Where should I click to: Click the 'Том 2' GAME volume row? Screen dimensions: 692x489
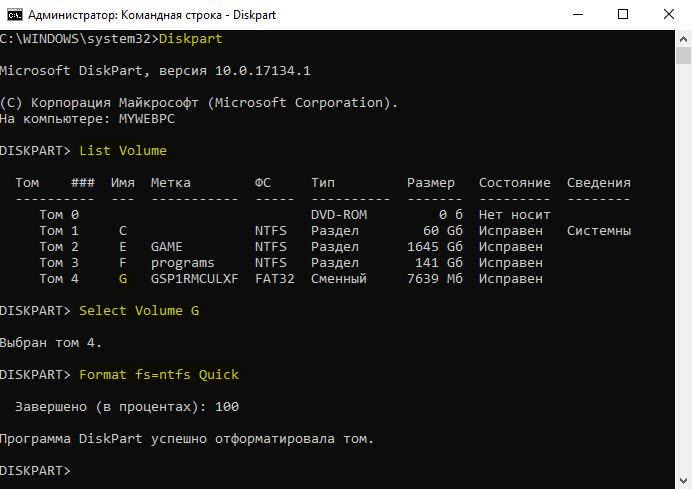[291, 247]
